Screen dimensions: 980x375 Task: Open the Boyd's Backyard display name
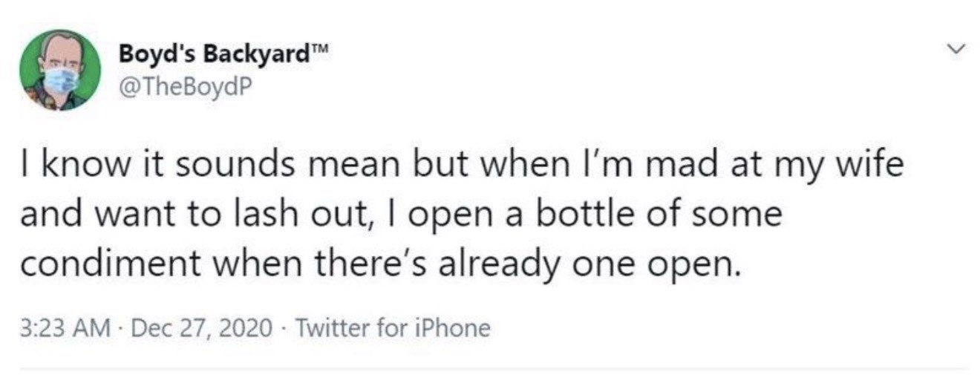tap(223, 55)
